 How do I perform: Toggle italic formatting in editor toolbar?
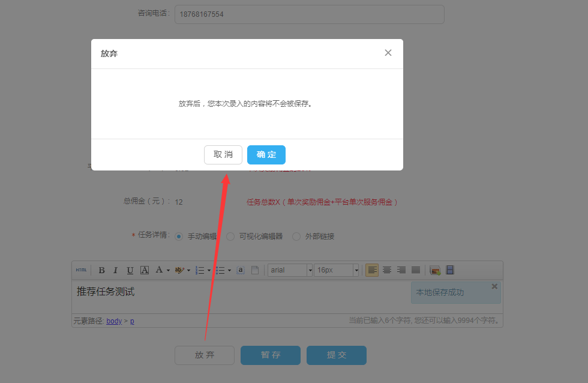tap(116, 270)
